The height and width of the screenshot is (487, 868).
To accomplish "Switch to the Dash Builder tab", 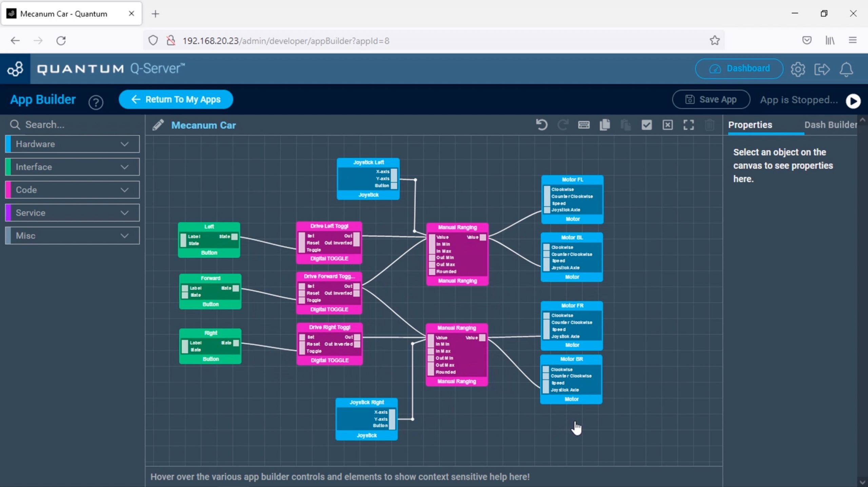I will 830,125.
